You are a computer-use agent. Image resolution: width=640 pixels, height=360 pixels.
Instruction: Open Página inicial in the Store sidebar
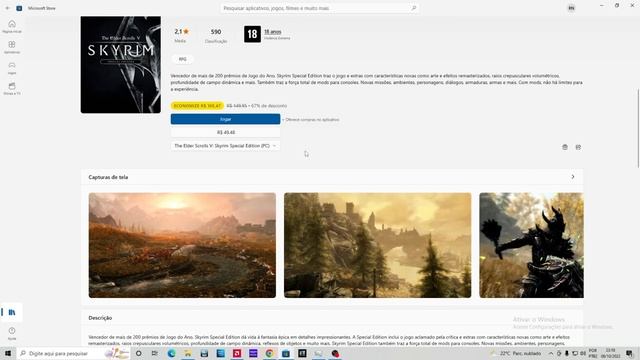[12, 27]
